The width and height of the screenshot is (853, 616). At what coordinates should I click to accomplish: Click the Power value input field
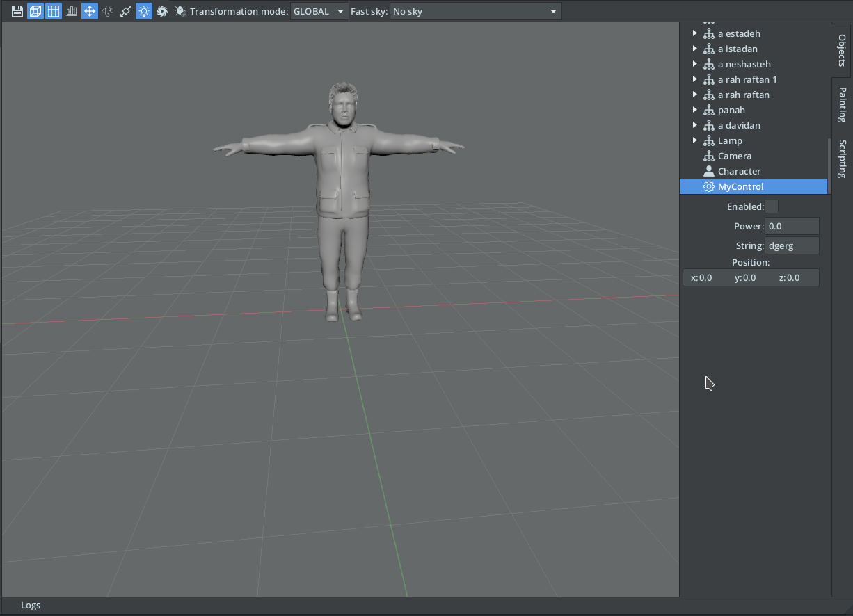[x=792, y=226]
